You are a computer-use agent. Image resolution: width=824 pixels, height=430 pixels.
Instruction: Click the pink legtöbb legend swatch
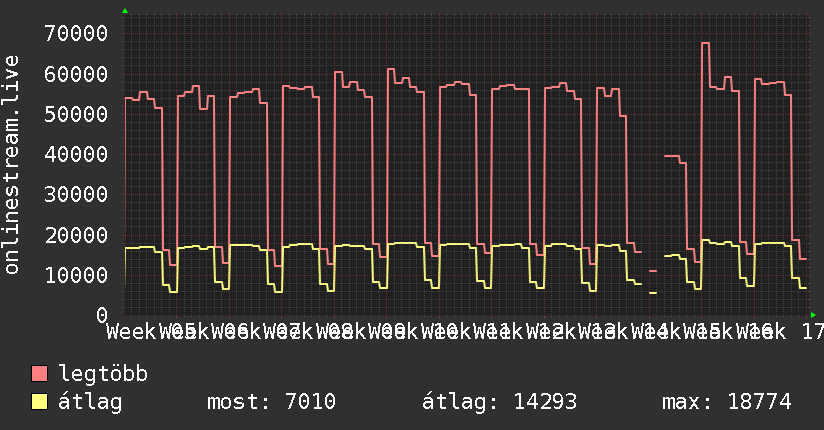pos(39,374)
